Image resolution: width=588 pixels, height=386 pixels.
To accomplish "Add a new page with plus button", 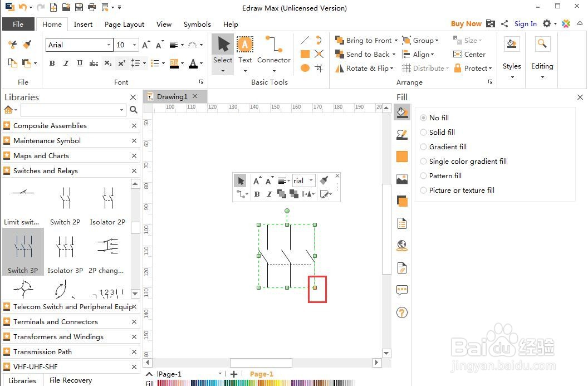I will coord(234,374).
